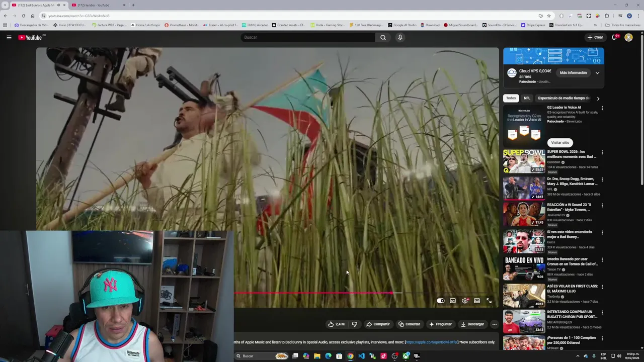This screenshot has width=644, height=362.
Task: Click the address bar URL
Action: pyautogui.click(x=79, y=16)
